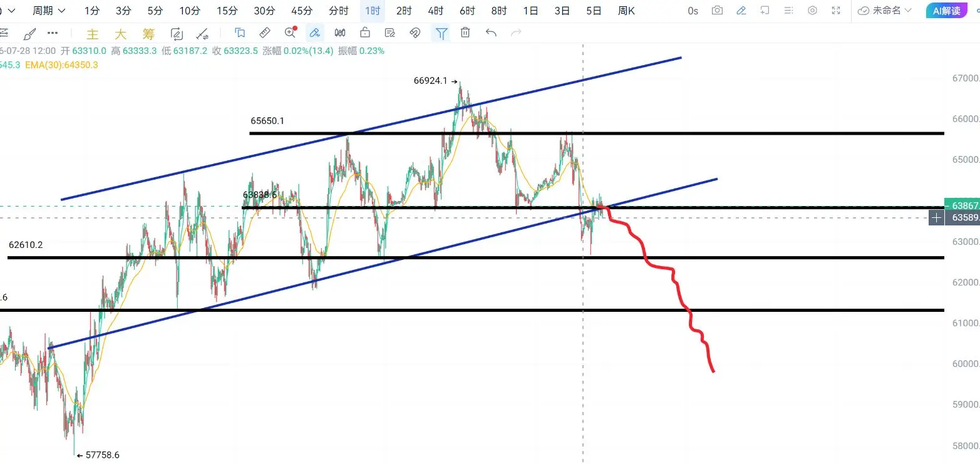Take a chart screenshot with camera icon
Viewport: 980px width, 464px height.
717,11
